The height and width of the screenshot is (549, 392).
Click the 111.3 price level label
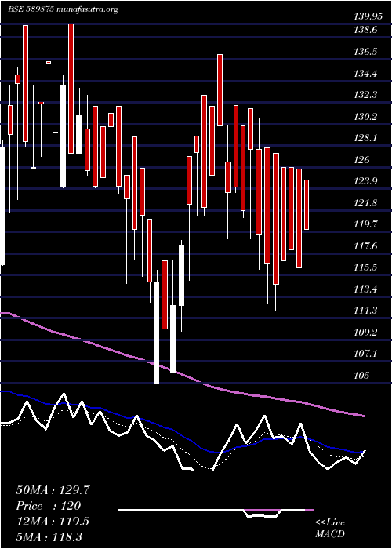coord(366,311)
